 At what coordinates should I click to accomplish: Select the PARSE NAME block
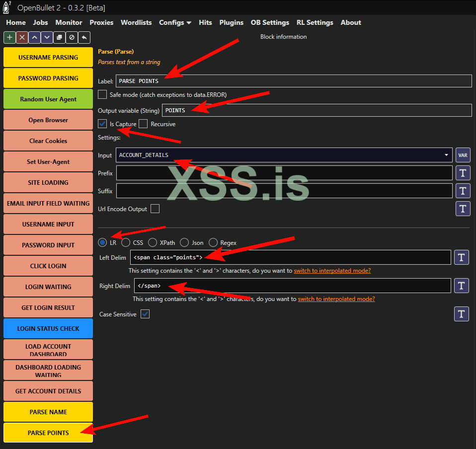click(48, 412)
